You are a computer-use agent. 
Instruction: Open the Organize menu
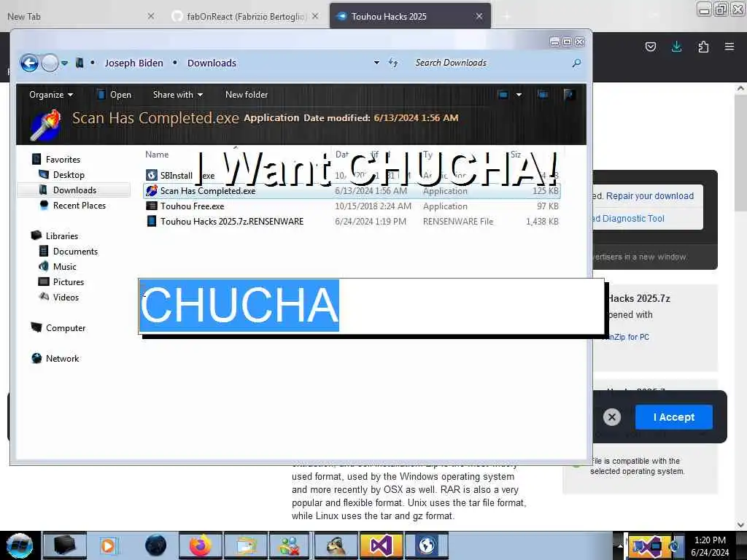(x=51, y=95)
